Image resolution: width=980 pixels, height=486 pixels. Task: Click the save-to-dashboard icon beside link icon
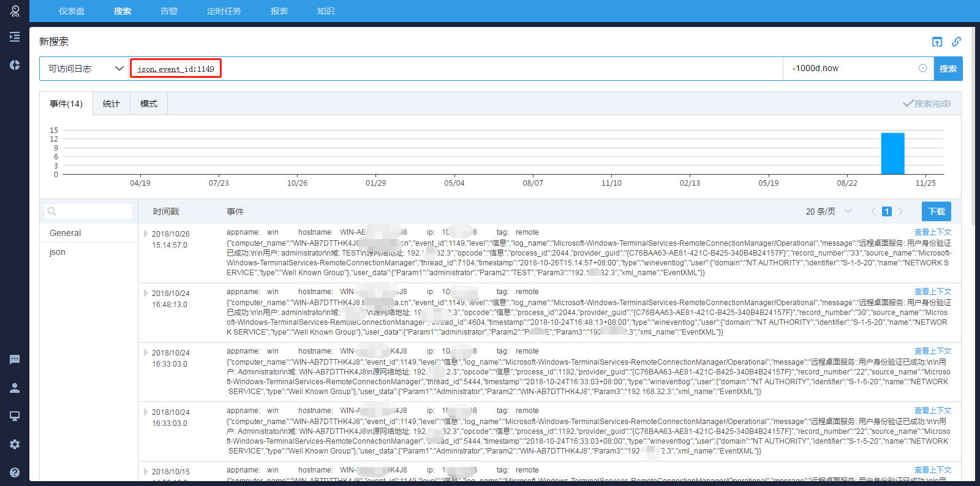pyautogui.click(x=937, y=42)
